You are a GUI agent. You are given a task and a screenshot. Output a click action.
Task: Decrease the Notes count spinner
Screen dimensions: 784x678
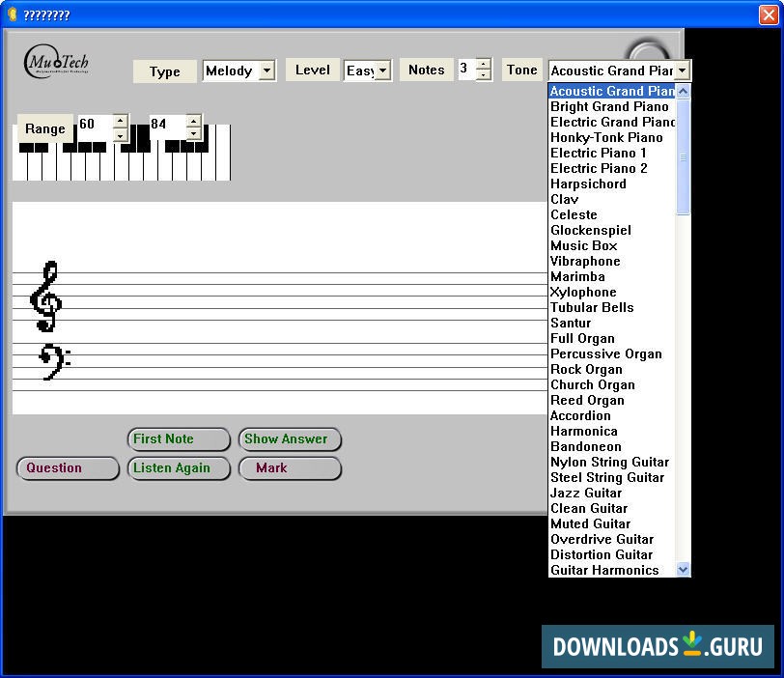click(x=483, y=74)
